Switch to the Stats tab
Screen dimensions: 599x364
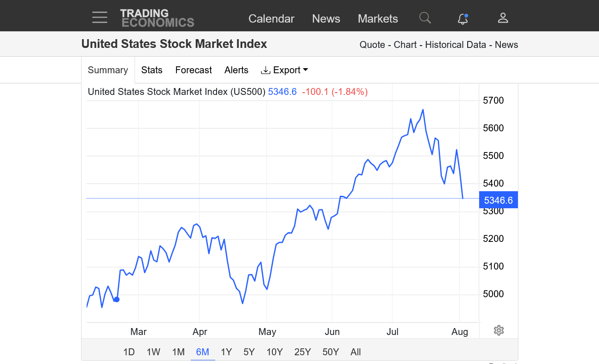pos(152,70)
